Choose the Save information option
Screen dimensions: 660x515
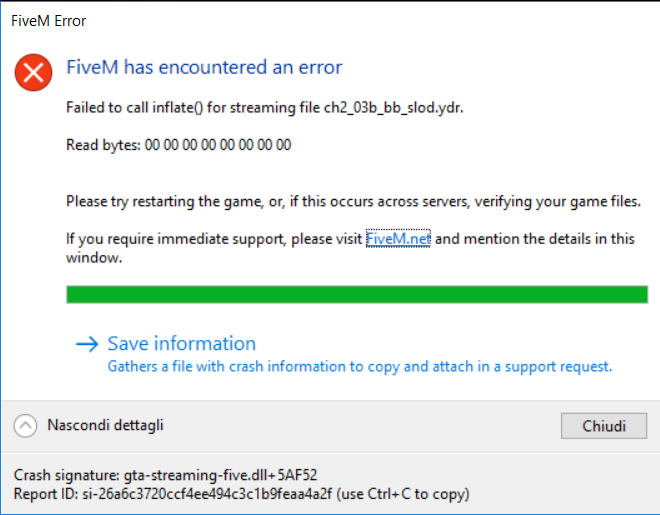pyautogui.click(x=181, y=344)
